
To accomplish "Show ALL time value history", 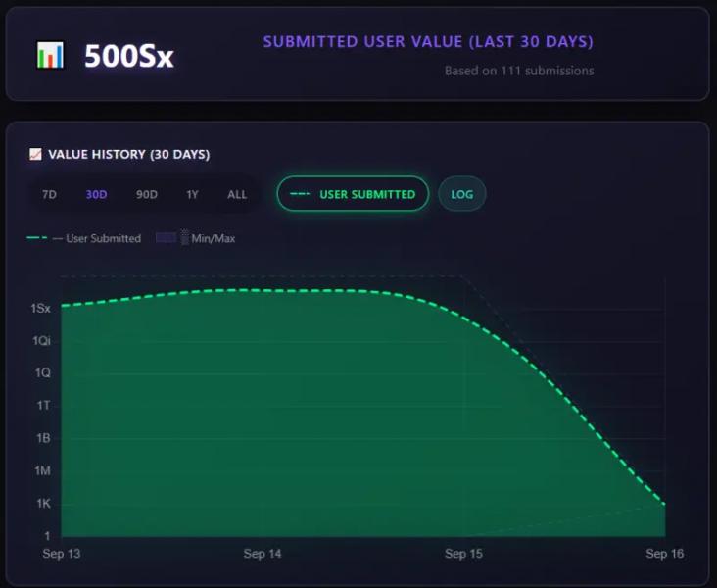I will [237, 194].
